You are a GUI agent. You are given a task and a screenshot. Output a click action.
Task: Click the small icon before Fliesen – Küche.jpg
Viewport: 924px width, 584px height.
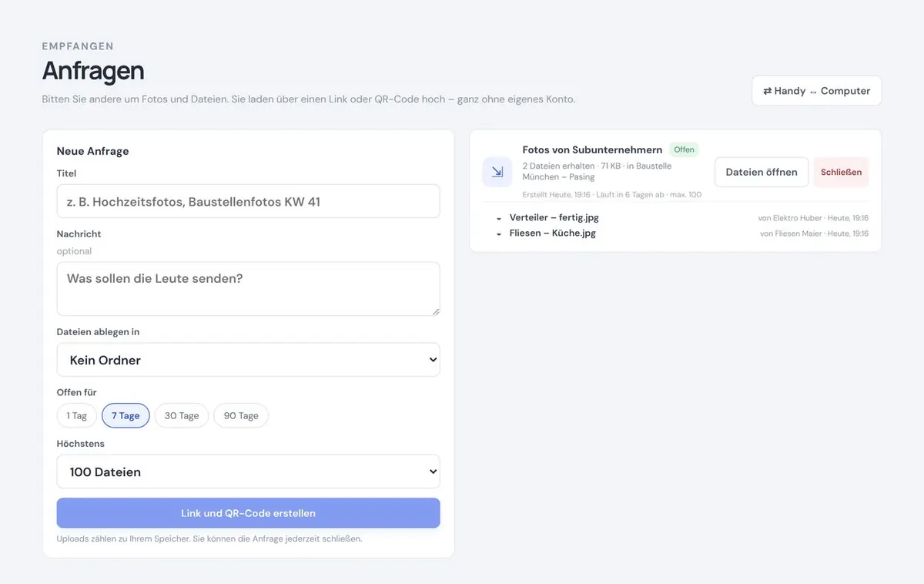pyautogui.click(x=500, y=233)
